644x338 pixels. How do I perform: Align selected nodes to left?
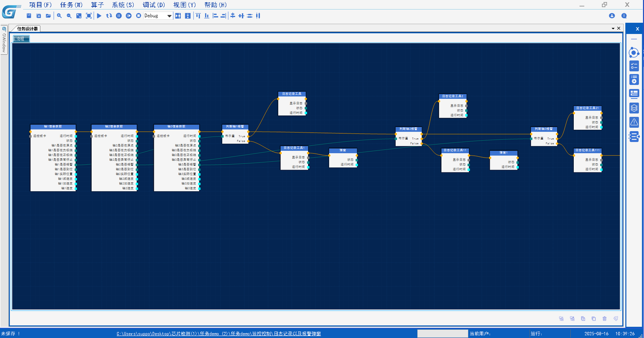tap(215, 16)
